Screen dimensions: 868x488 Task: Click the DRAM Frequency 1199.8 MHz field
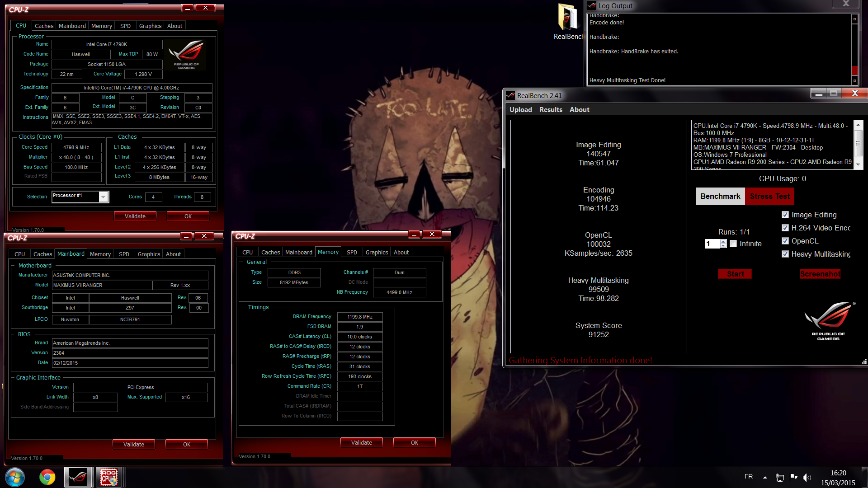[360, 317]
